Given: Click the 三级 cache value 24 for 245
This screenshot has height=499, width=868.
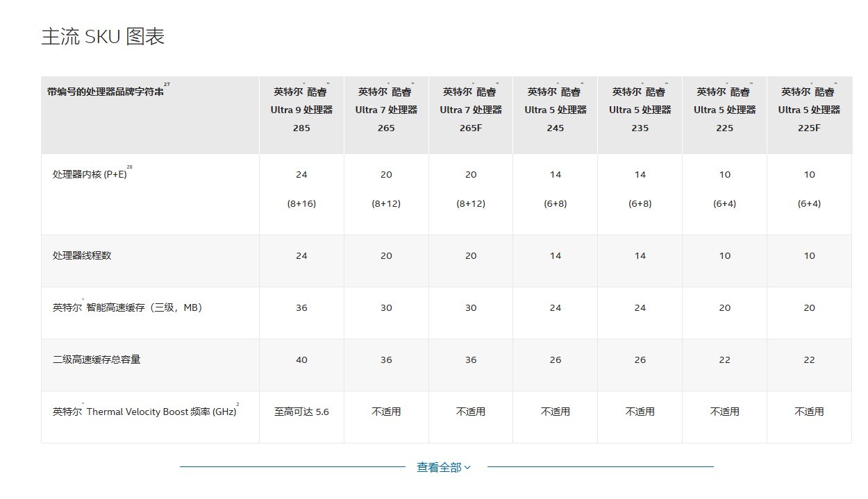Looking at the screenshot, I should coord(556,307).
